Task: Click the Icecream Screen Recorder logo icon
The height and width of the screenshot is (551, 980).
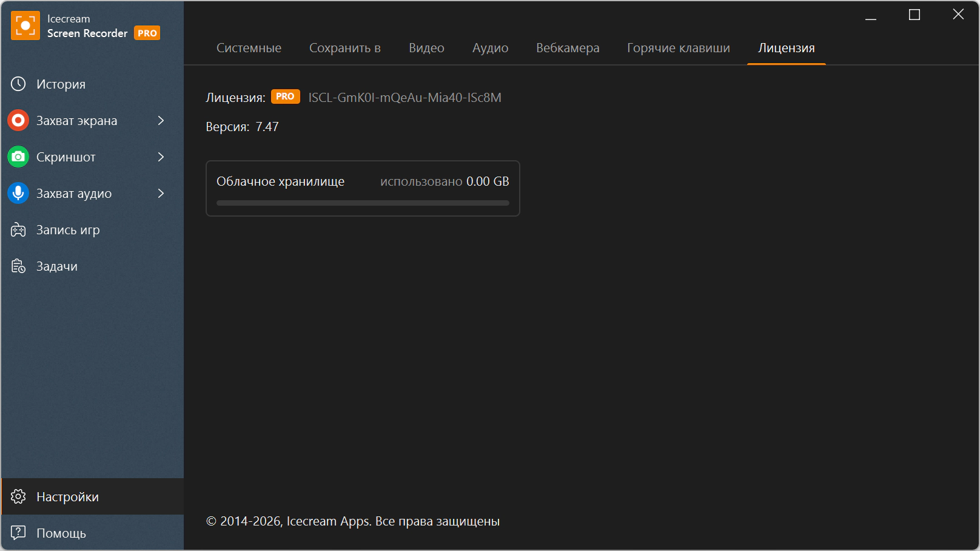Action: coord(25,25)
